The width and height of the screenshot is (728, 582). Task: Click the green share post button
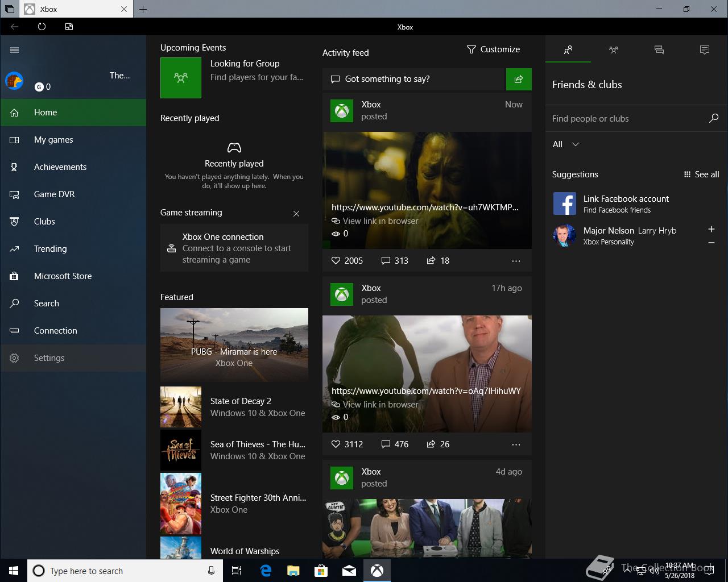coord(519,79)
